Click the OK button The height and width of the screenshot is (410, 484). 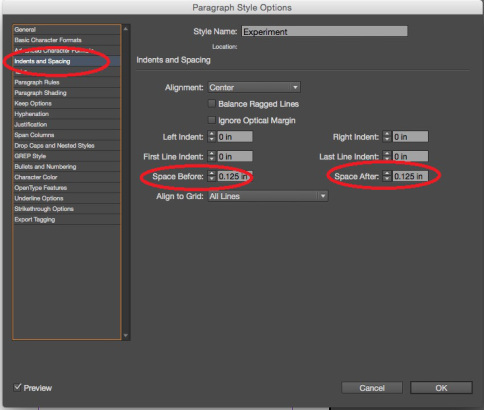(x=441, y=388)
